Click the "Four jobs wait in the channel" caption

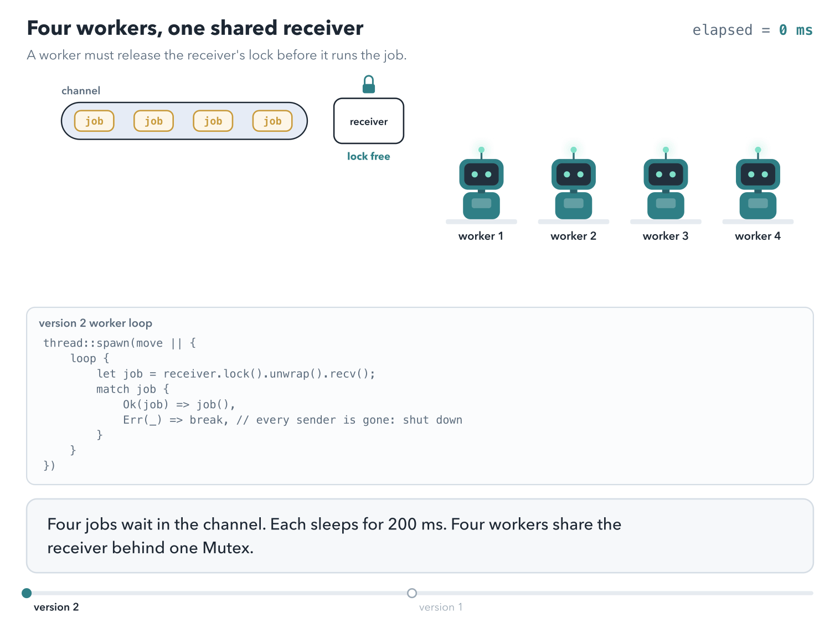click(x=334, y=536)
